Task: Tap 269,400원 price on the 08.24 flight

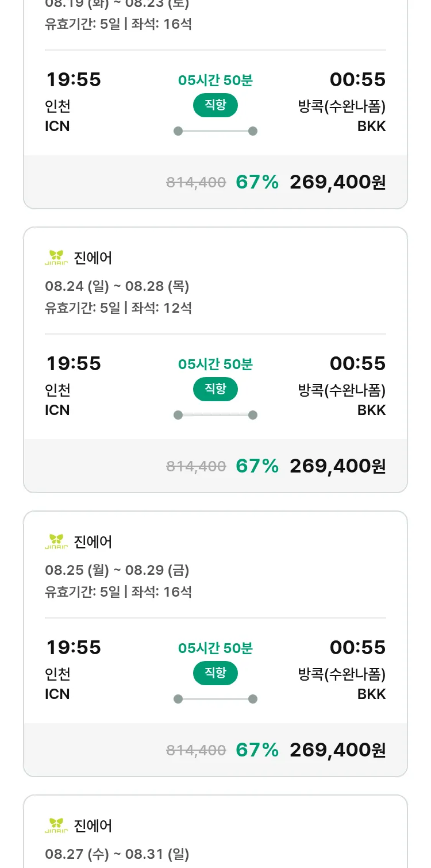Action: (x=337, y=466)
